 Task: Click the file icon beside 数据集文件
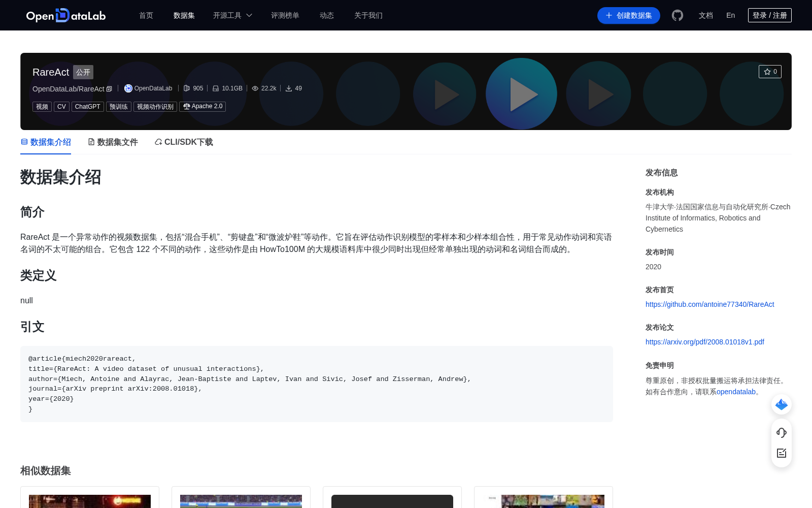coord(91,142)
